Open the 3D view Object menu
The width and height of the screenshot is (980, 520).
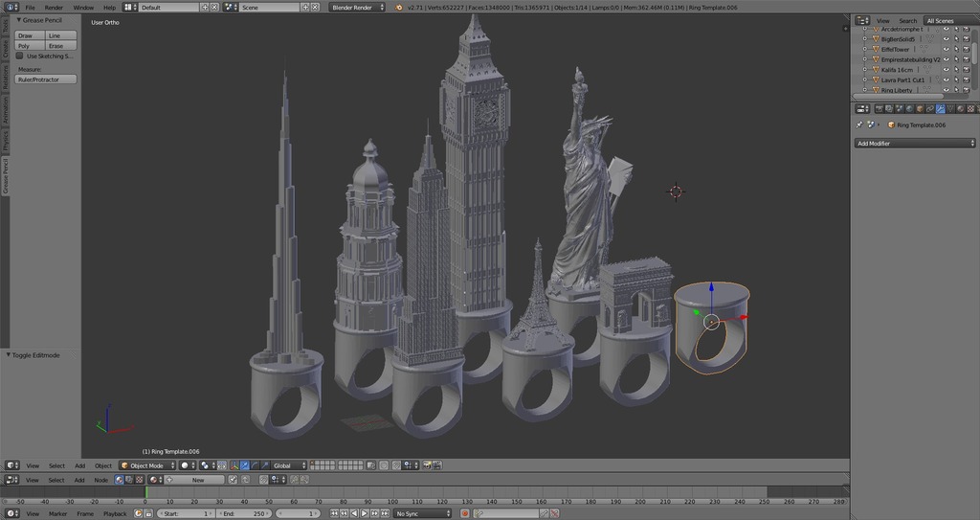point(103,465)
